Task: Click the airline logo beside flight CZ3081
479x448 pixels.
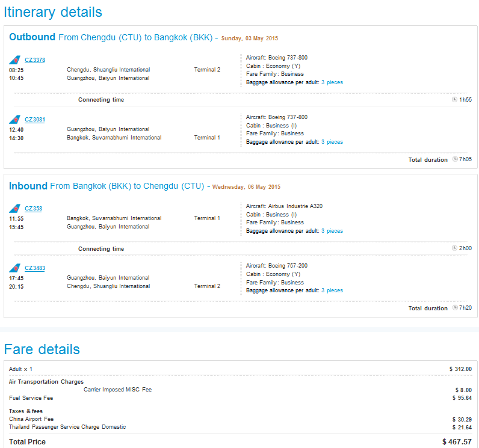Action: point(14,119)
